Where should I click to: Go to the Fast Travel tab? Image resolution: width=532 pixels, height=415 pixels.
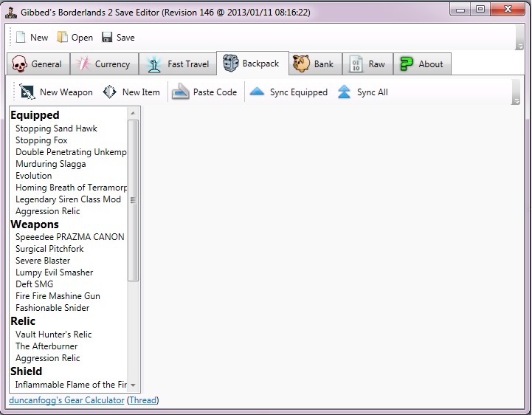178,64
